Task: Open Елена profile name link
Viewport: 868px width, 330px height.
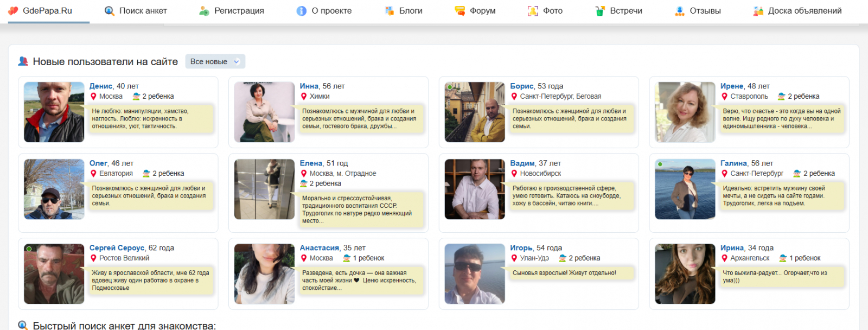Action: click(x=311, y=163)
